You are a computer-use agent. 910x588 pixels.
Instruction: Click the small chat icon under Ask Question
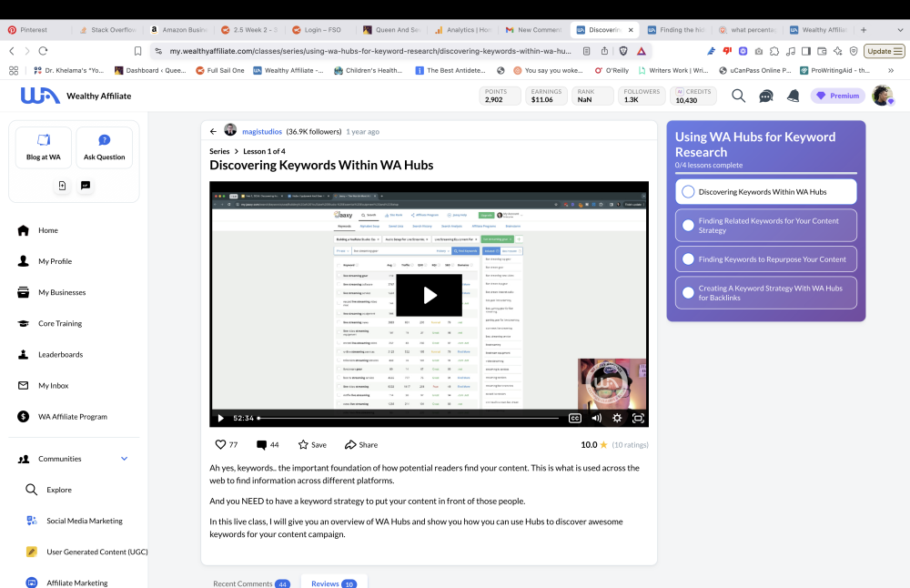86,185
